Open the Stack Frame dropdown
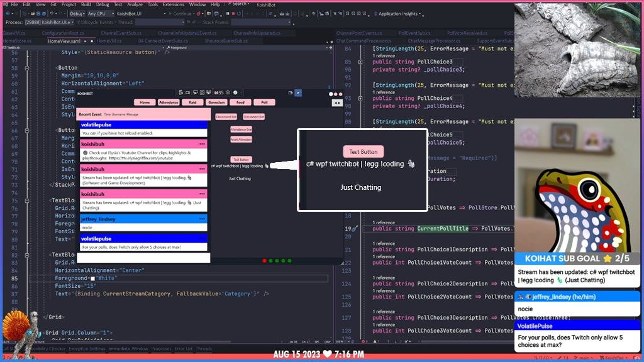The height and width of the screenshot is (362, 644). click(x=261, y=22)
